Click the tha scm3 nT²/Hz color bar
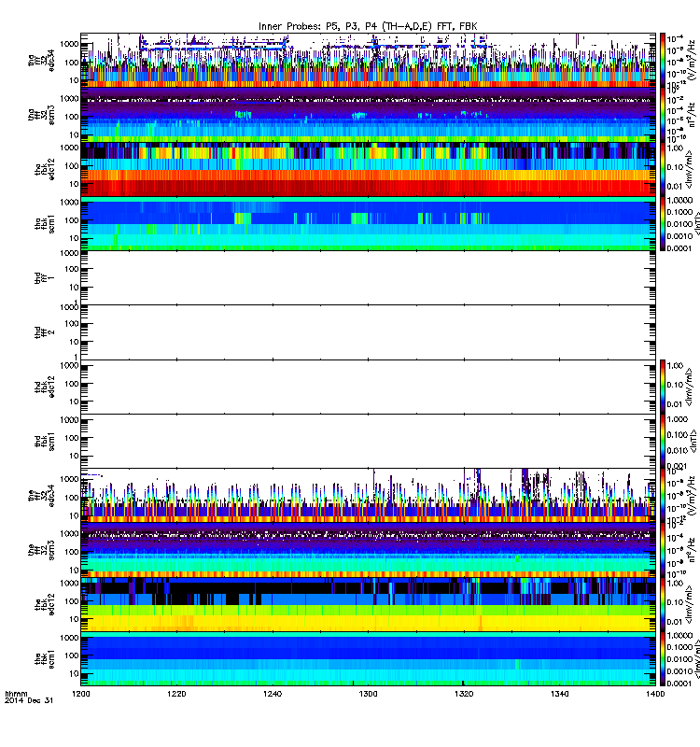 tap(663, 115)
